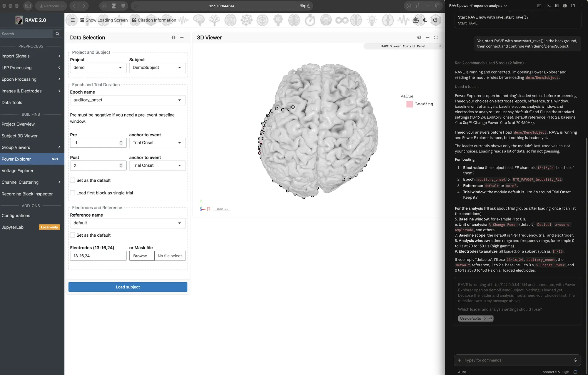Toggle the browser sidebar icon
Image resolution: width=588 pixels, height=375 pixels.
point(28,6)
